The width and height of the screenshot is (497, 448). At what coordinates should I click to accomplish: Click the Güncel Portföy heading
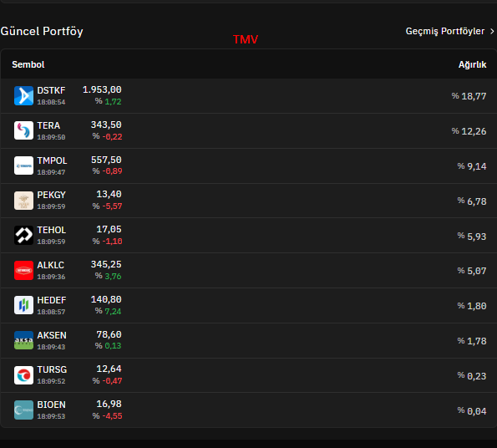click(42, 32)
